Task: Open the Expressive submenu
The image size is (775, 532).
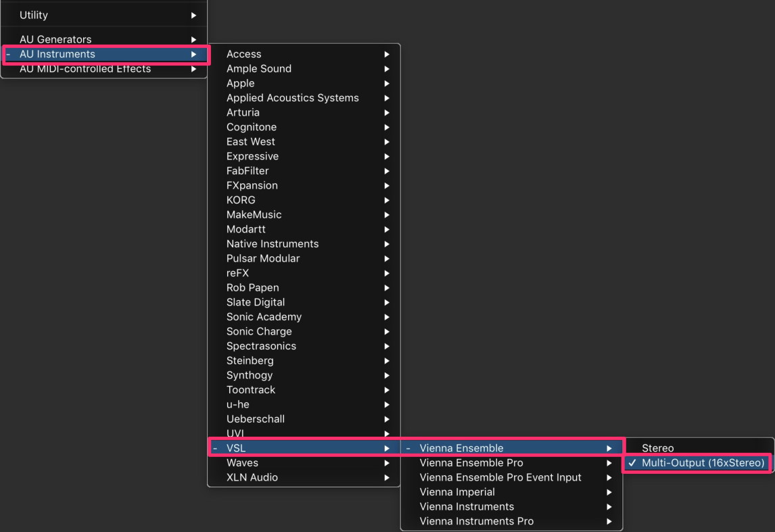Action: click(x=304, y=156)
